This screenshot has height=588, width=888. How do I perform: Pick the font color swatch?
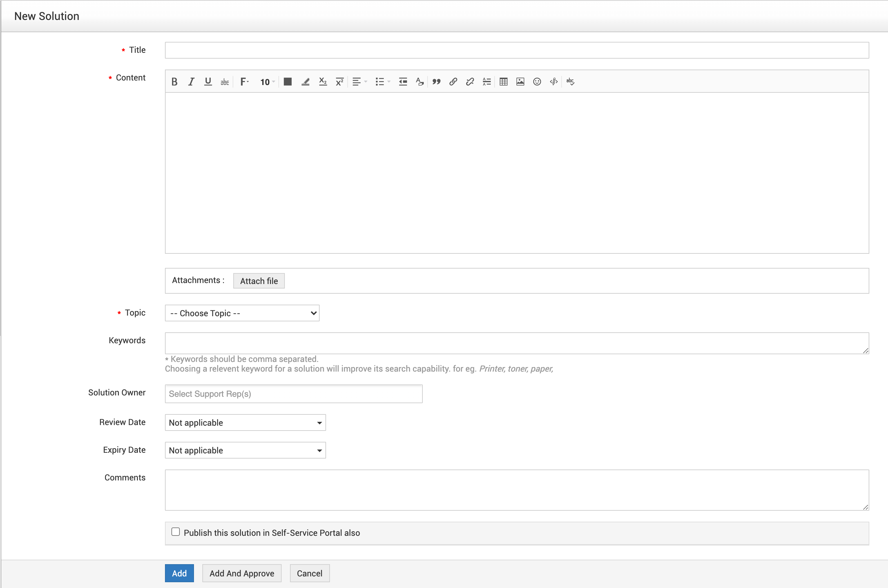coord(288,82)
